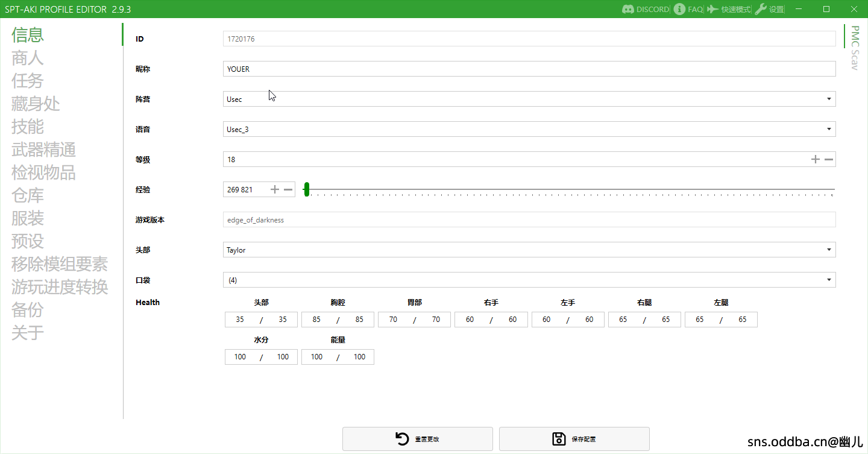This screenshot has height=454, width=868.
Task: Open the Discord link icon
Action: point(627,9)
